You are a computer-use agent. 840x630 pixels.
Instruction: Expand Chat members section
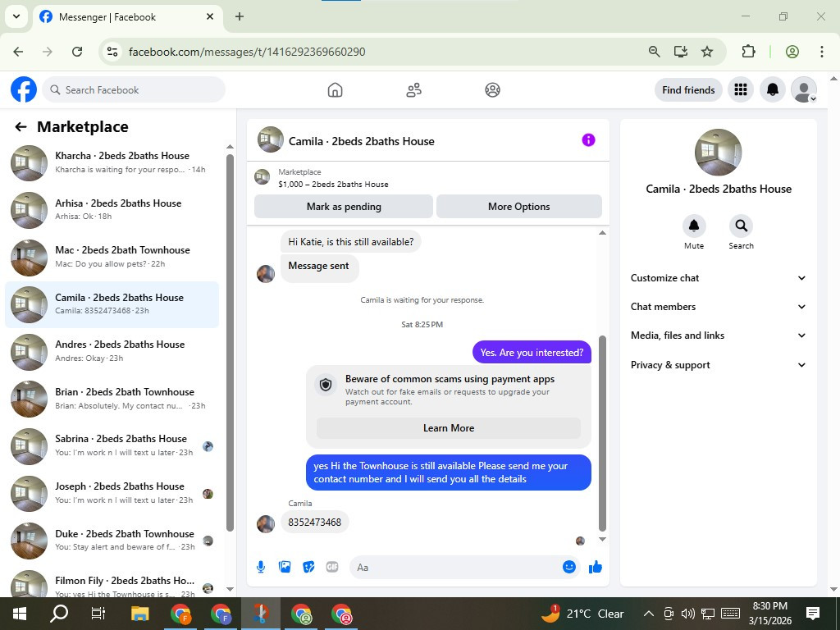tap(718, 307)
